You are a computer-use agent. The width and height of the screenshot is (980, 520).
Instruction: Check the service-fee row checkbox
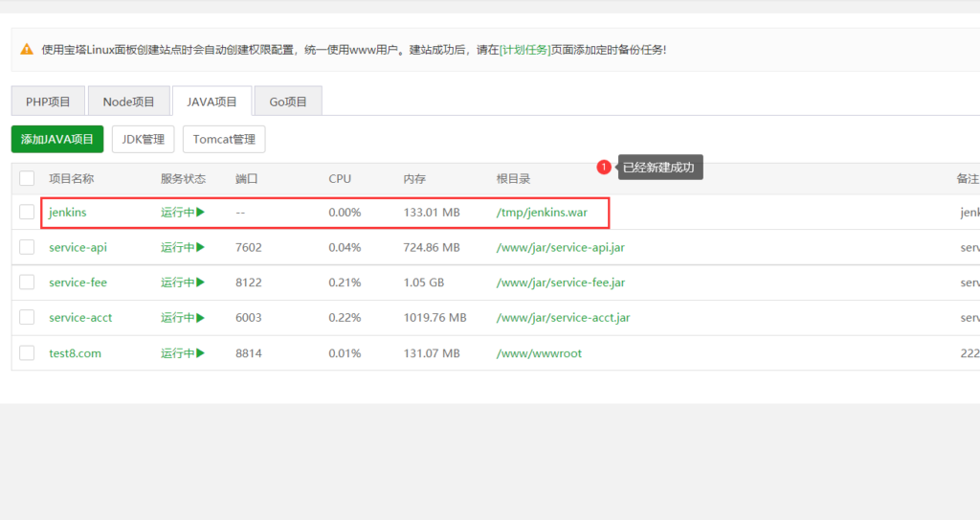click(27, 283)
